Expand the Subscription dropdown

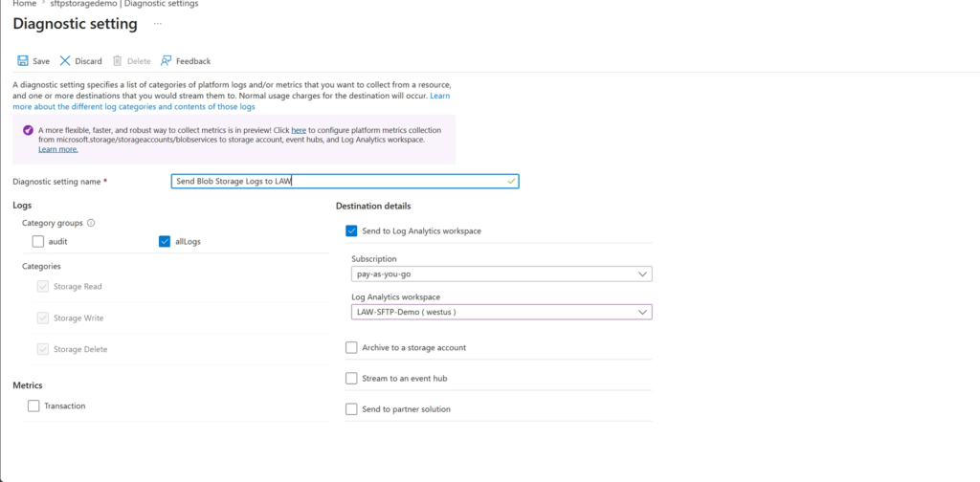[x=501, y=274]
